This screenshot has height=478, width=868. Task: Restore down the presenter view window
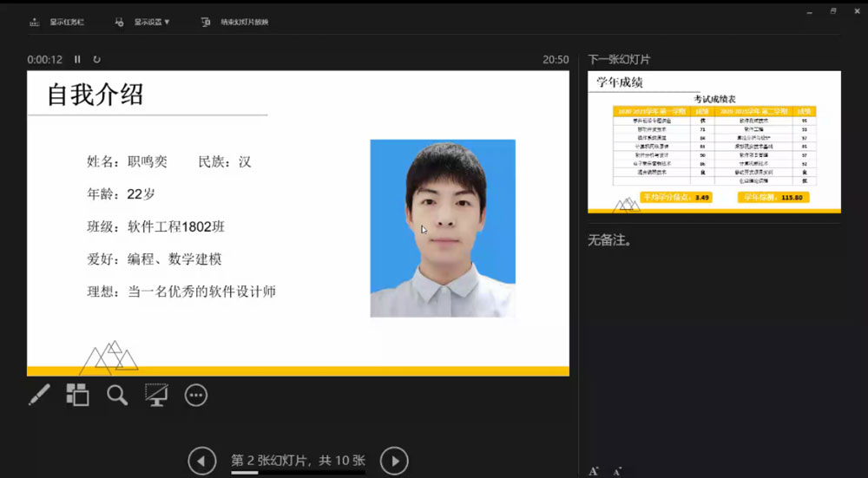[833, 11]
